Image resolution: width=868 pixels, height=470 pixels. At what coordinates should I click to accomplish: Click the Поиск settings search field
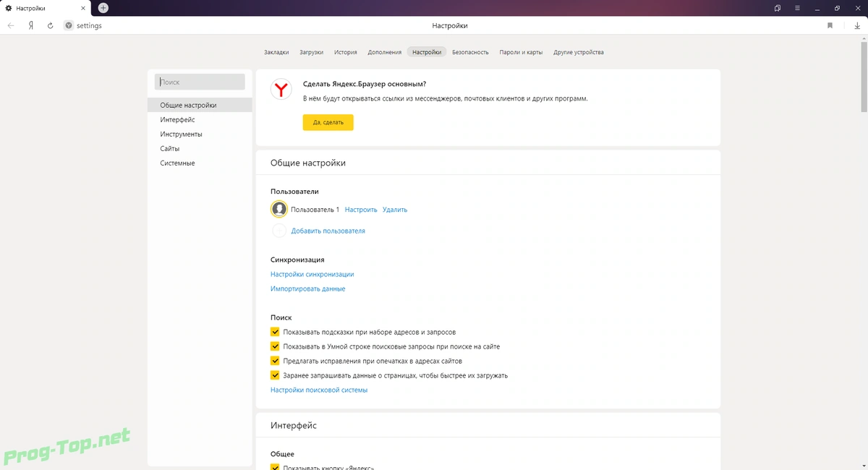point(200,82)
